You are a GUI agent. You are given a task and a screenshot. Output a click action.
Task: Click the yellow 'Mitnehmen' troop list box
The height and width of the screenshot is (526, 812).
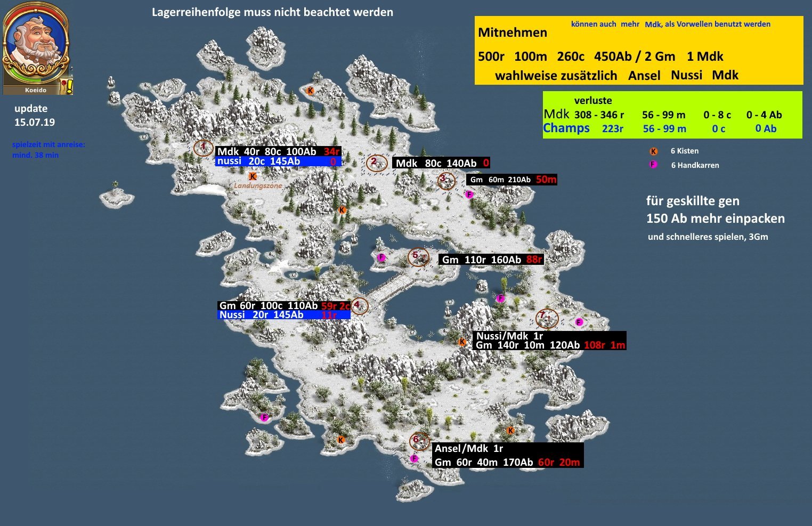point(638,51)
